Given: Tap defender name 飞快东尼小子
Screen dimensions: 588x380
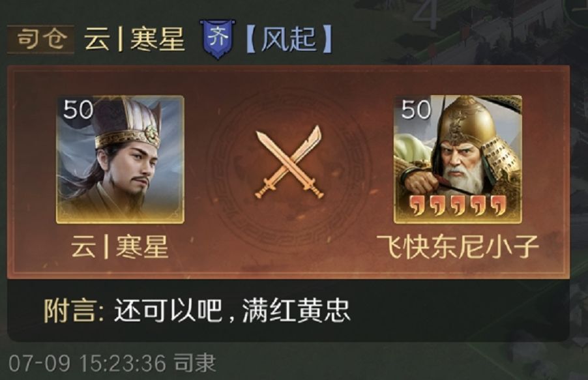Looking at the screenshot, I should point(458,247).
